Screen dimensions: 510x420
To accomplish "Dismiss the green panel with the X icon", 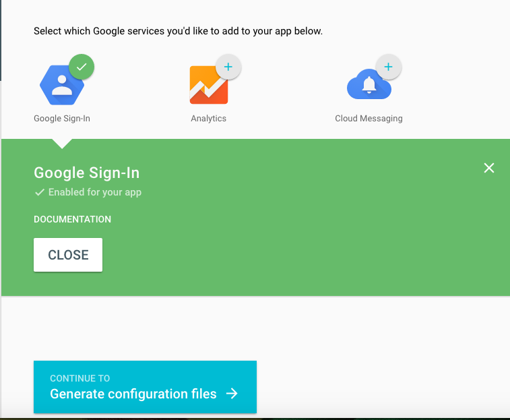I will coord(489,168).
